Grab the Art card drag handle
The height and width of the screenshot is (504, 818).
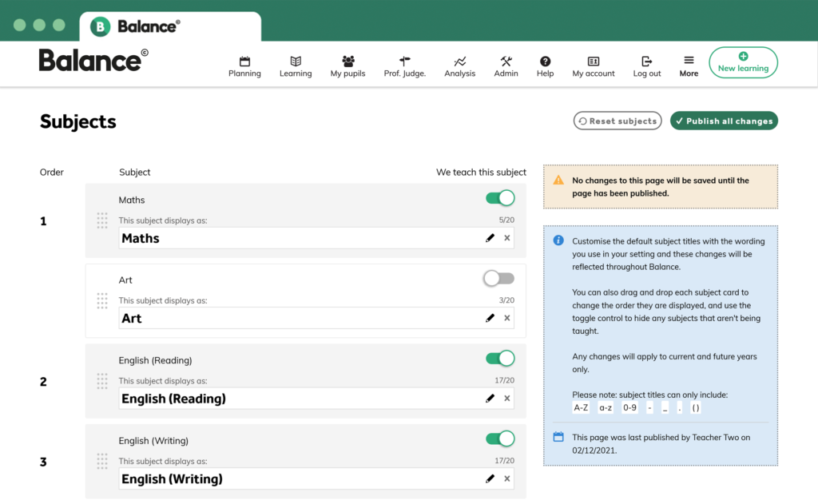[102, 301]
